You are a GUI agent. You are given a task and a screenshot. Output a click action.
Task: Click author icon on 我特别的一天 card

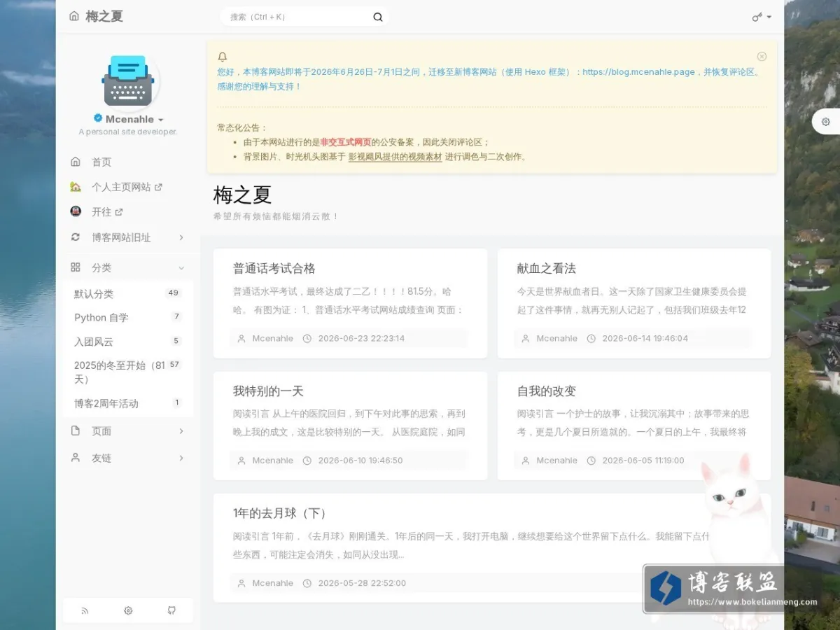click(241, 461)
